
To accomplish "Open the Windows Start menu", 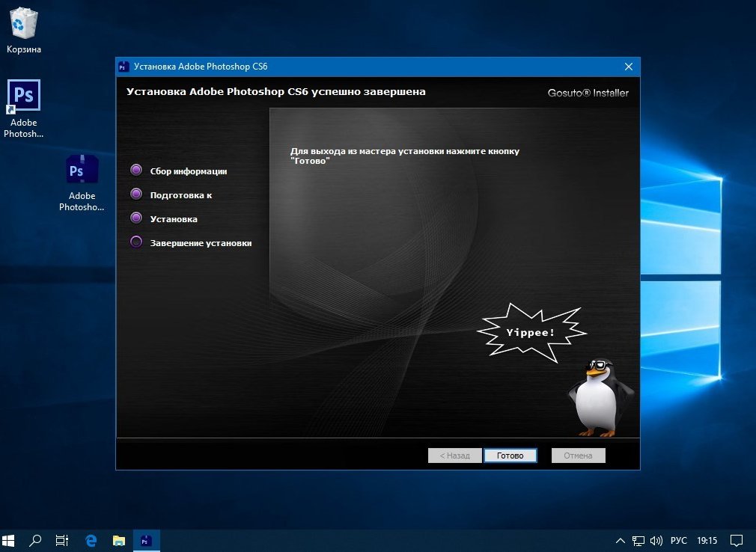I will pyautogui.click(x=9, y=541).
